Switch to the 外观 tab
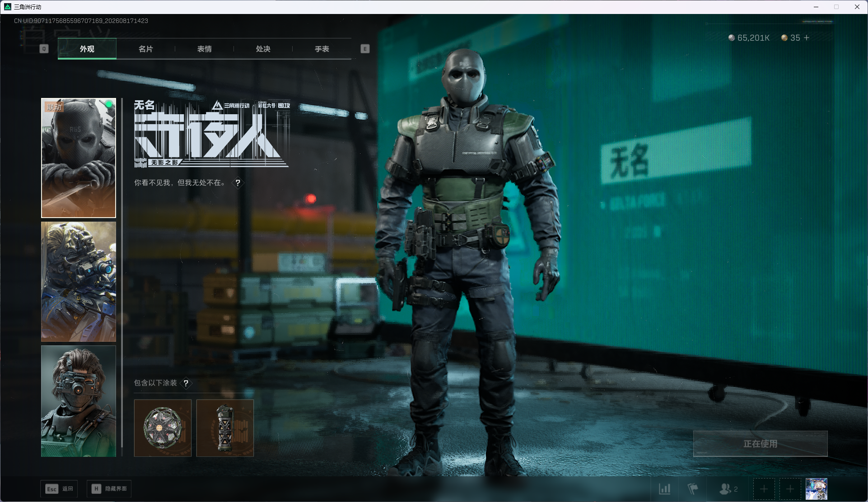 click(x=87, y=49)
